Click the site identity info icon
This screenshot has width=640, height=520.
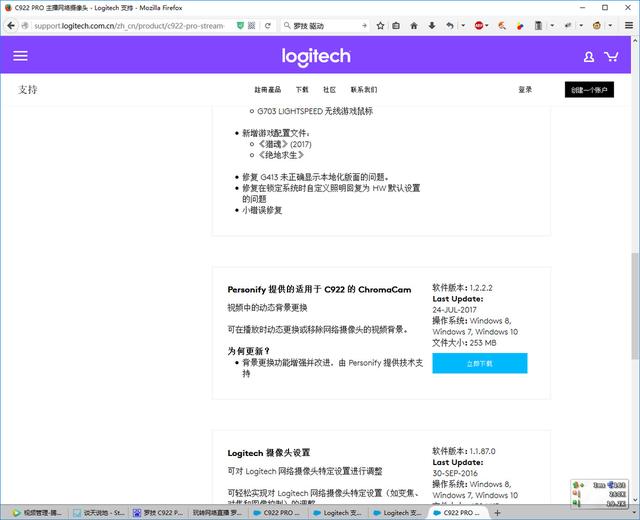[25, 26]
